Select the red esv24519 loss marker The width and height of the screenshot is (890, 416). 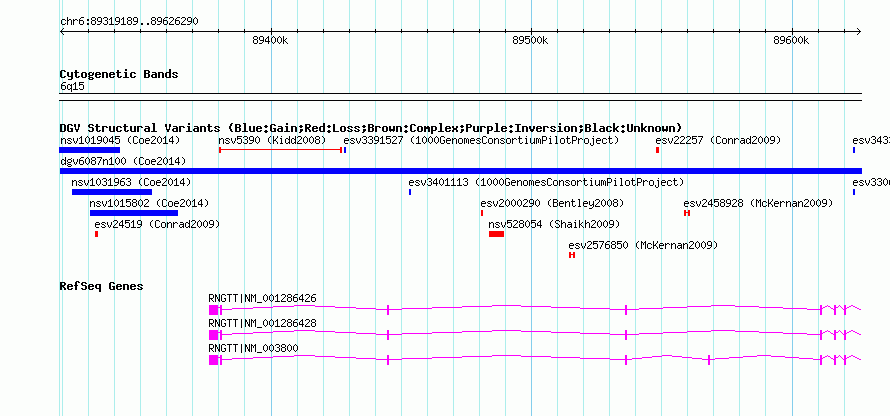click(96, 234)
